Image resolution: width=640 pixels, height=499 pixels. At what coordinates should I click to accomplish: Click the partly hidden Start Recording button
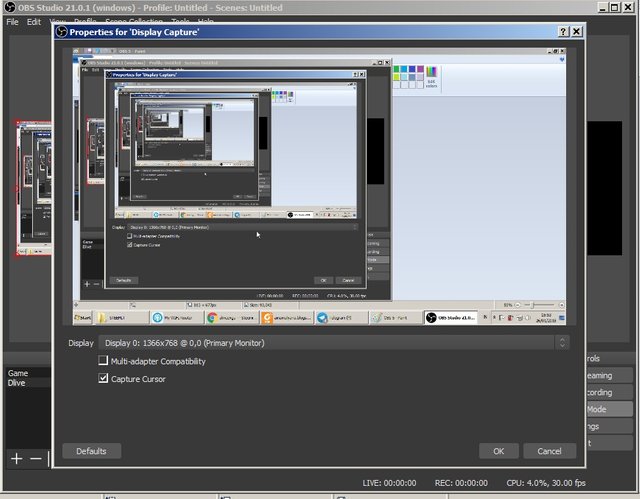609,392
